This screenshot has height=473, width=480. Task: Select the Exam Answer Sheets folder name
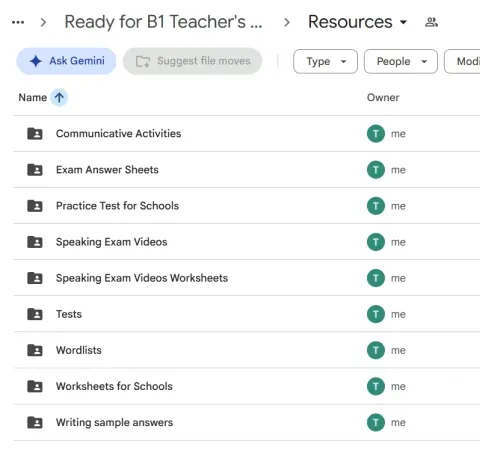click(107, 170)
